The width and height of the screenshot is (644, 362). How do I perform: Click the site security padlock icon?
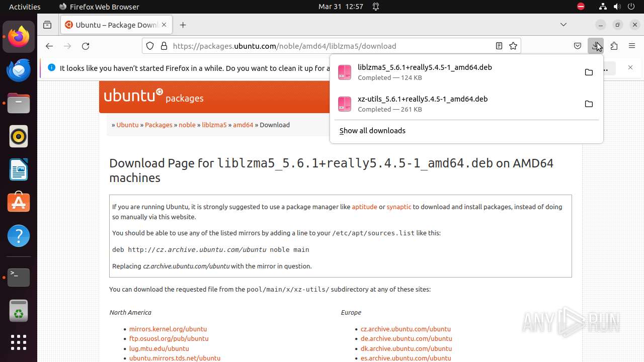tap(164, 46)
